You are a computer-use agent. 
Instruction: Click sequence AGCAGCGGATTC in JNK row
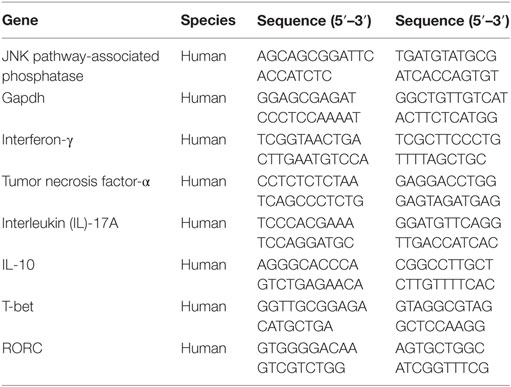coord(315,56)
